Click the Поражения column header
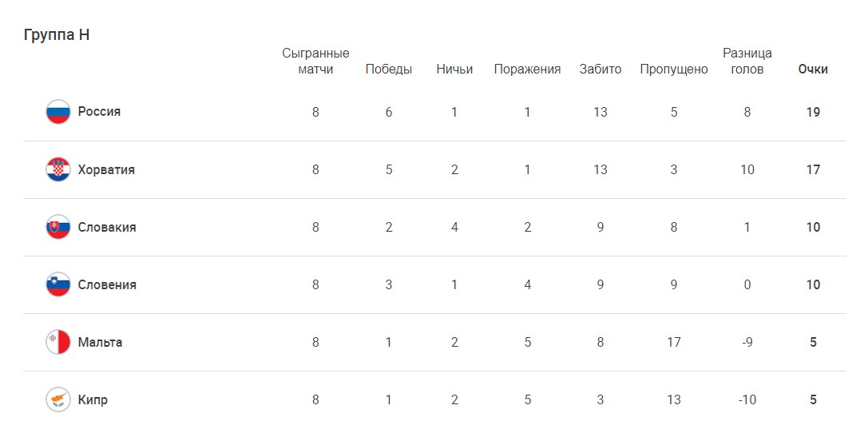 [527, 70]
